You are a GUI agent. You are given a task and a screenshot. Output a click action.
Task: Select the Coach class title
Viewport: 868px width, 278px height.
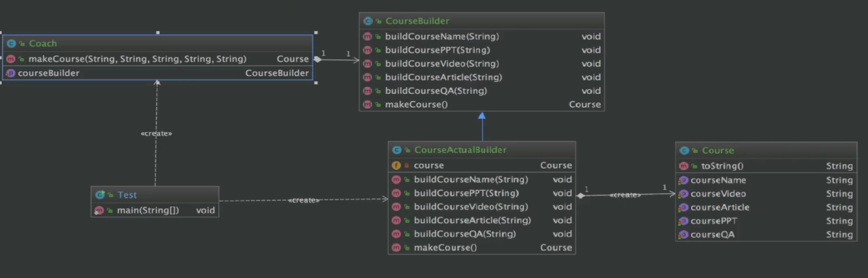(x=43, y=44)
